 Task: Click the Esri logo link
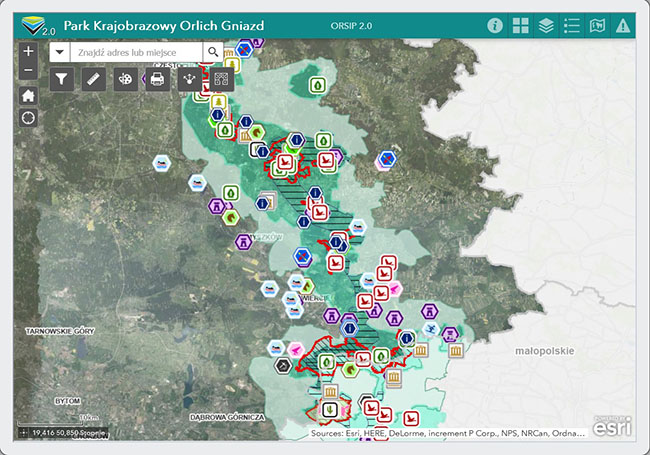pyautogui.click(x=612, y=426)
